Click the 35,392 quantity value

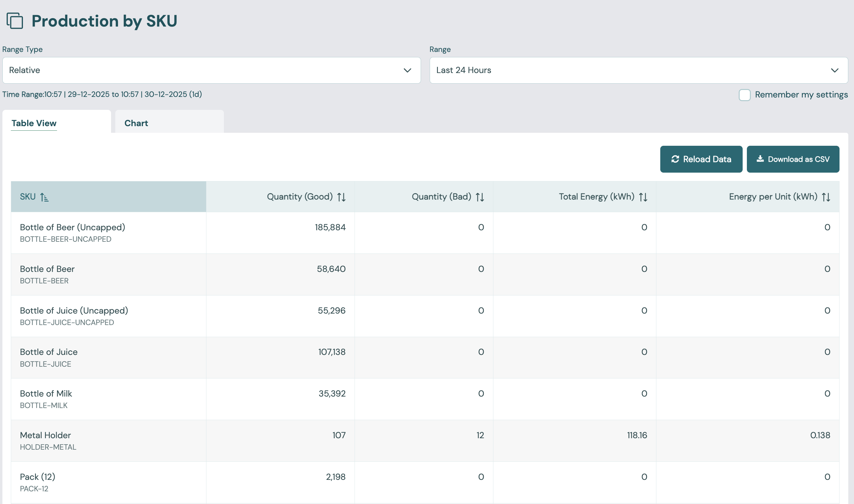(x=332, y=394)
